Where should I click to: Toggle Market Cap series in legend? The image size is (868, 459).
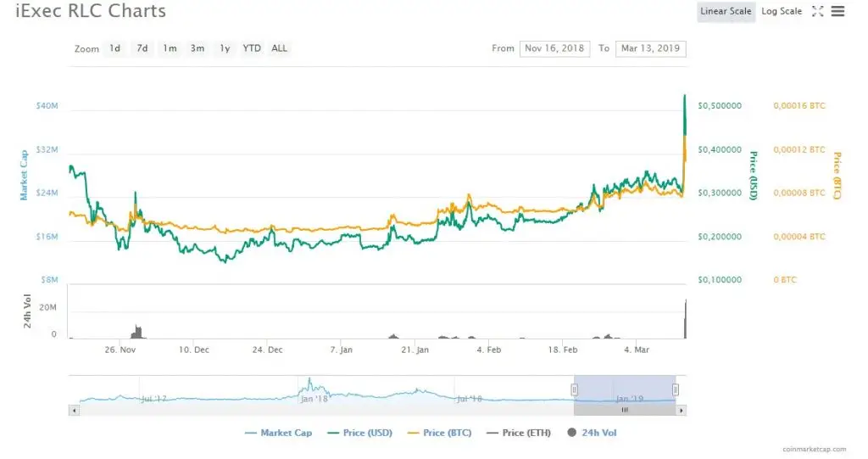(x=278, y=433)
